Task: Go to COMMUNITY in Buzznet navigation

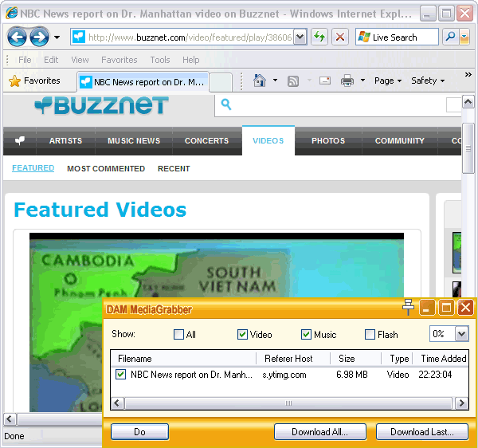Action: pos(400,140)
